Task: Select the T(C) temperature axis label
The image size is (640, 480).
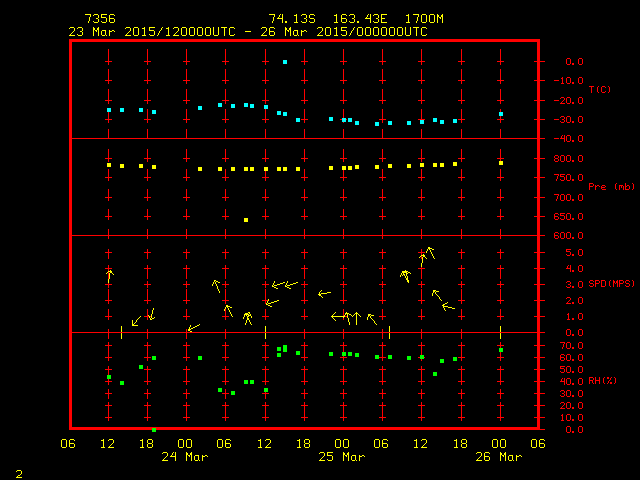Action: pyautogui.click(x=599, y=90)
